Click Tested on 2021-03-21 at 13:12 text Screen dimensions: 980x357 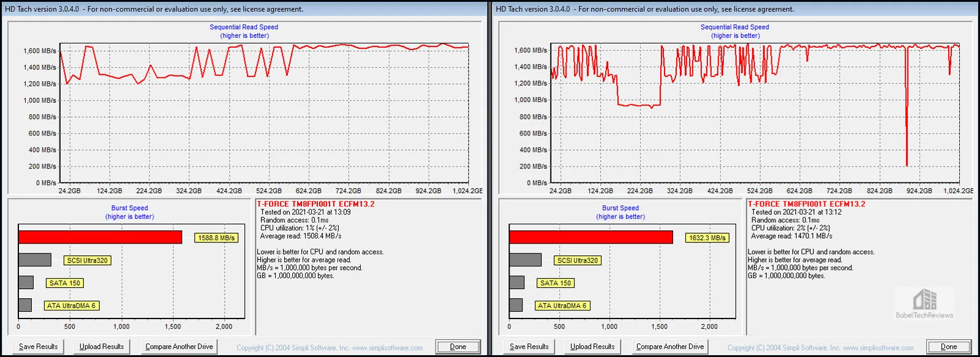click(796, 212)
